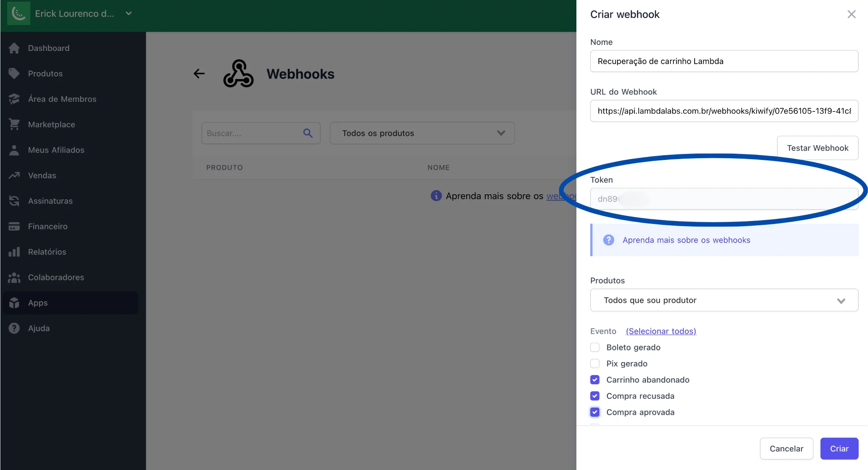Go to Meus Afiliados
The width and height of the screenshot is (868, 470).
coord(55,150)
